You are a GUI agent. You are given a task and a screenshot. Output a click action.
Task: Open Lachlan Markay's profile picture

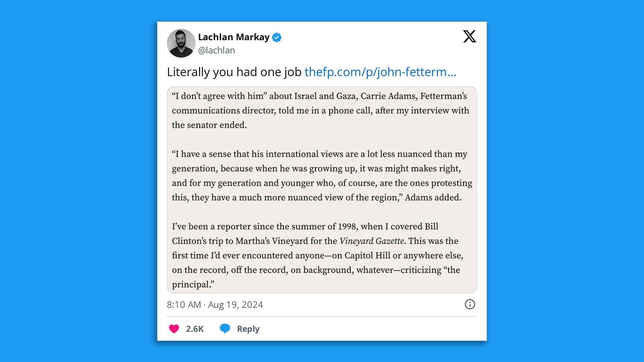(181, 43)
